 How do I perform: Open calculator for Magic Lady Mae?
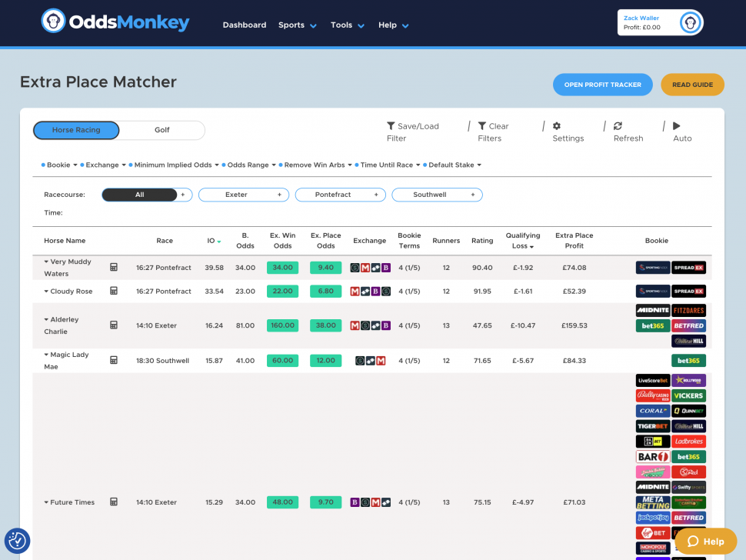114,360
